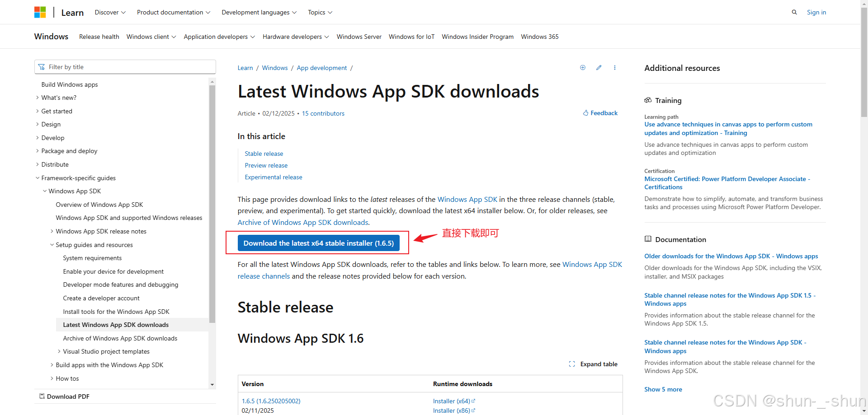Image resolution: width=868 pixels, height=415 pixels.
Task: Click the App development breadcrumb link
Action: [322, 68]
